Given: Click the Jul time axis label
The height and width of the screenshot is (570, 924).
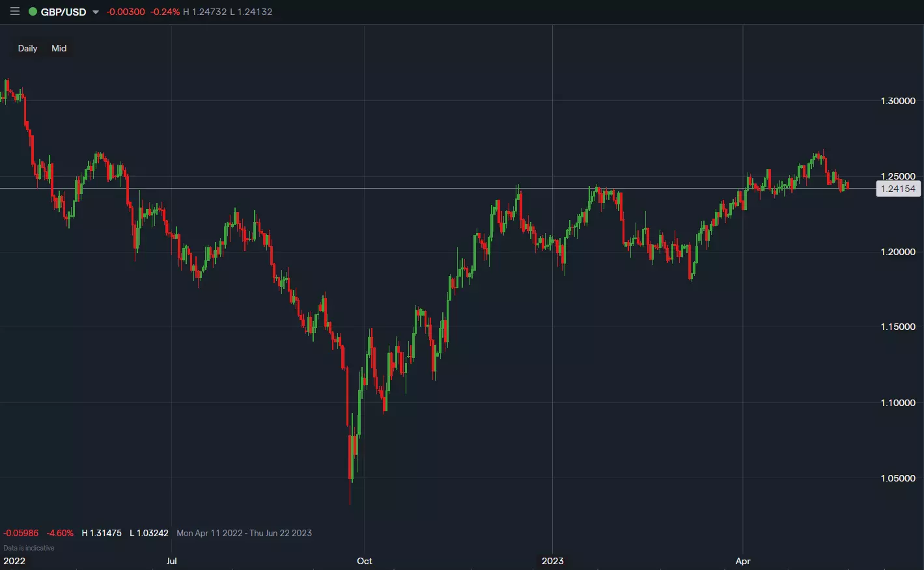Looking at the screenshot, I should click(x=171, y=561).
